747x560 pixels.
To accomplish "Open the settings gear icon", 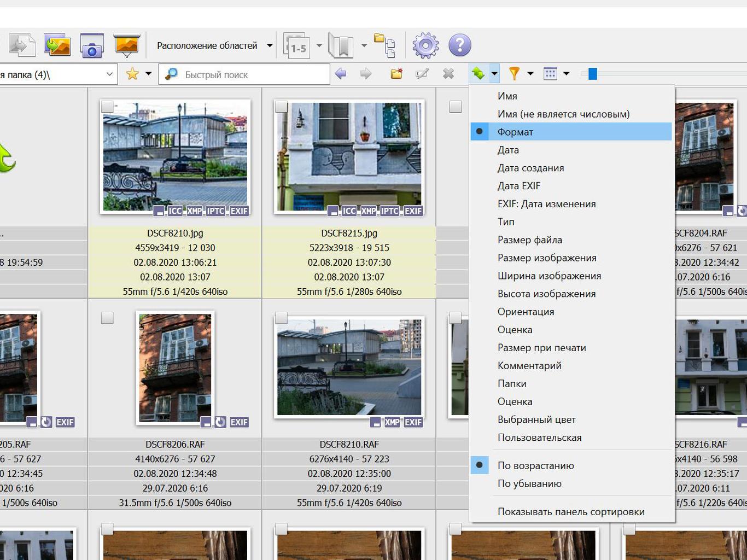I will tap(425, 45).
